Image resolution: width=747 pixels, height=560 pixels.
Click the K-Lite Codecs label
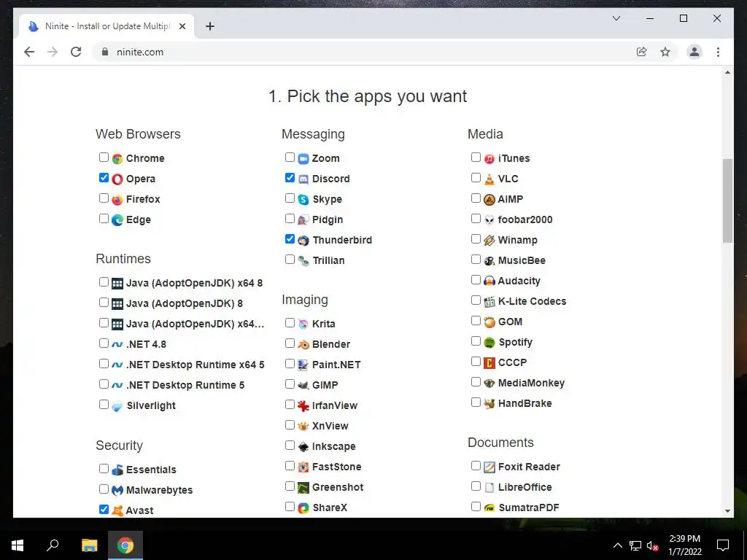(532, 301)
